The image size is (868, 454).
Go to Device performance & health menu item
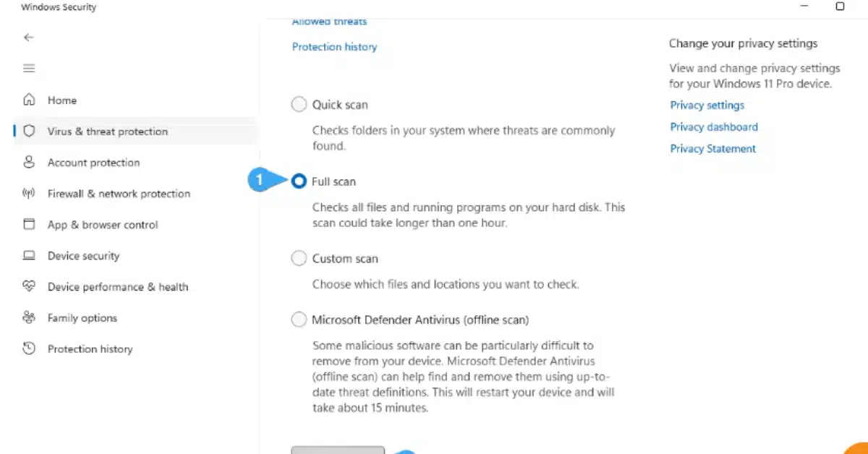point(117,287)
